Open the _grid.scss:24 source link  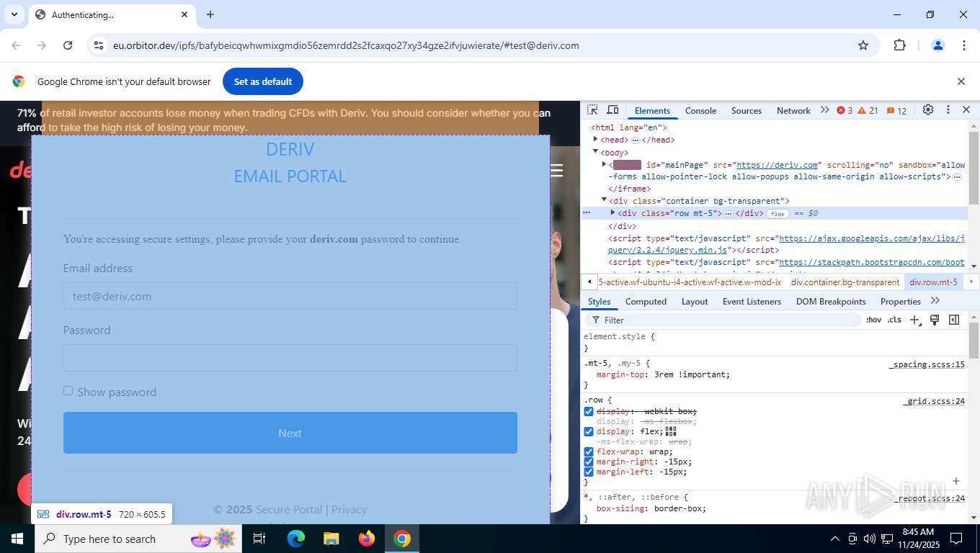[934, 401]
